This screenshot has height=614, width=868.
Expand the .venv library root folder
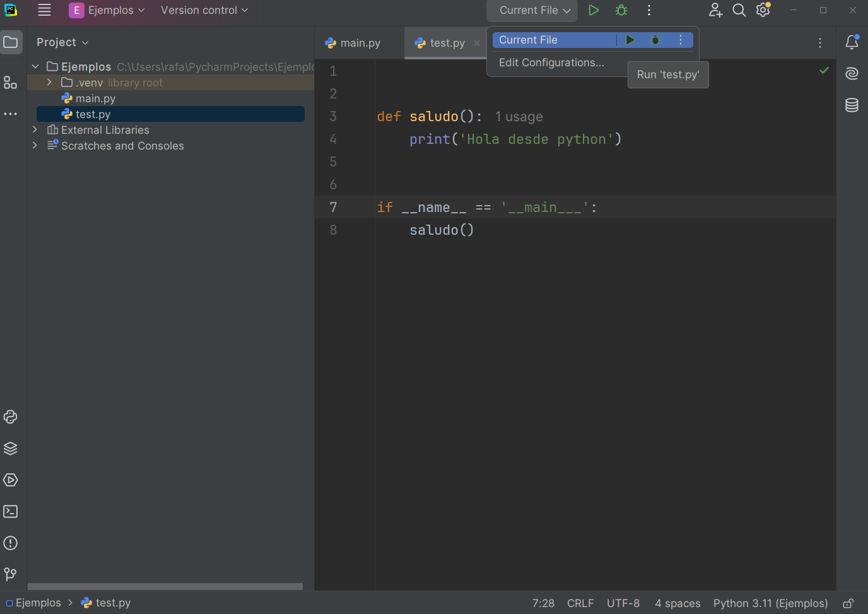49,82
